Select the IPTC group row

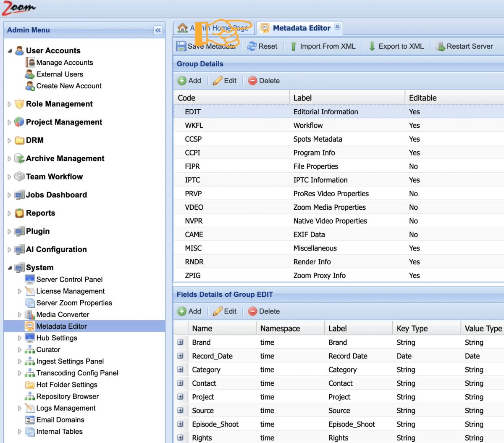coord(339,180)
